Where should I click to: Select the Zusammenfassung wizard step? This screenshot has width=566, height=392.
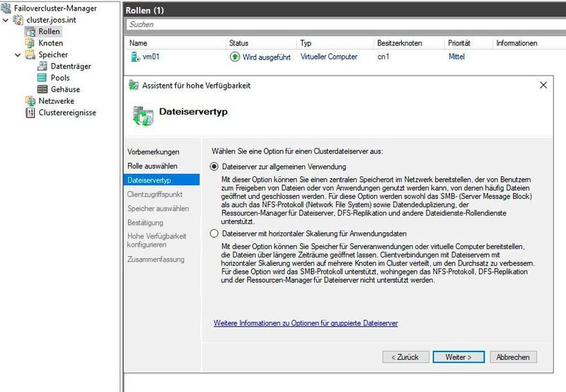point(156,259)
